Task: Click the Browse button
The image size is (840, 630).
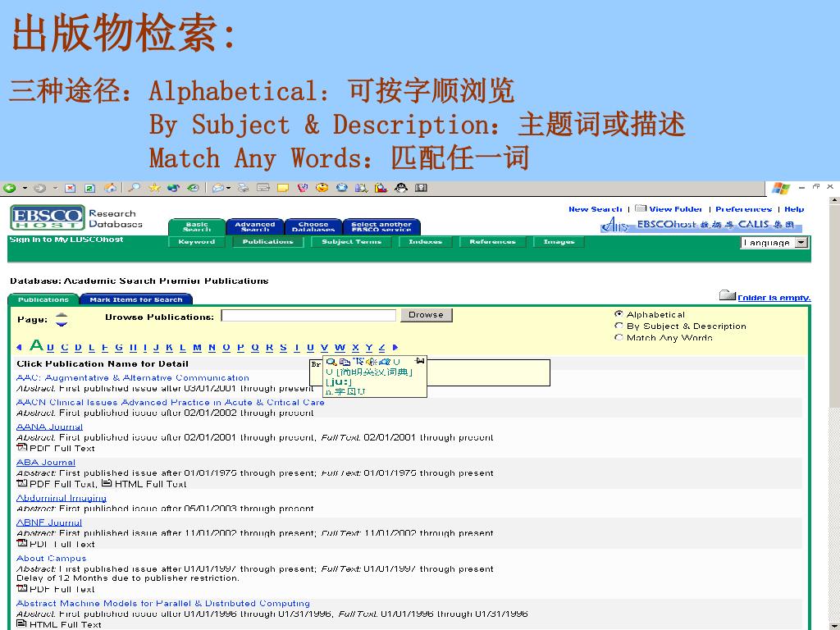Action: tap(426, 315)
